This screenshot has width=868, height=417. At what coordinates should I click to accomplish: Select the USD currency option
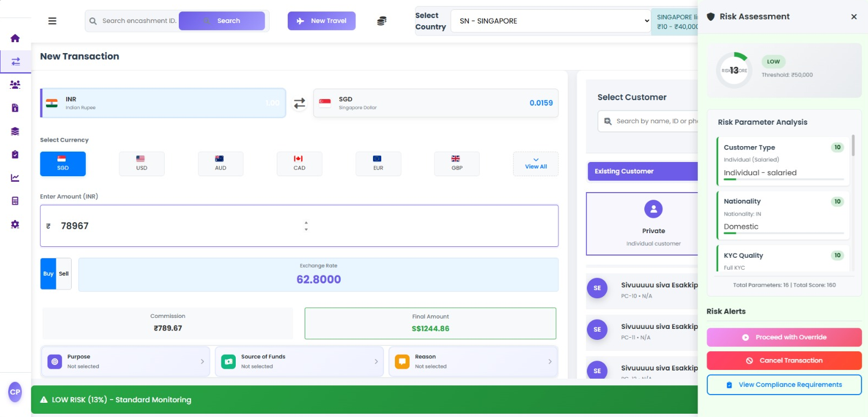click(142, 164)
